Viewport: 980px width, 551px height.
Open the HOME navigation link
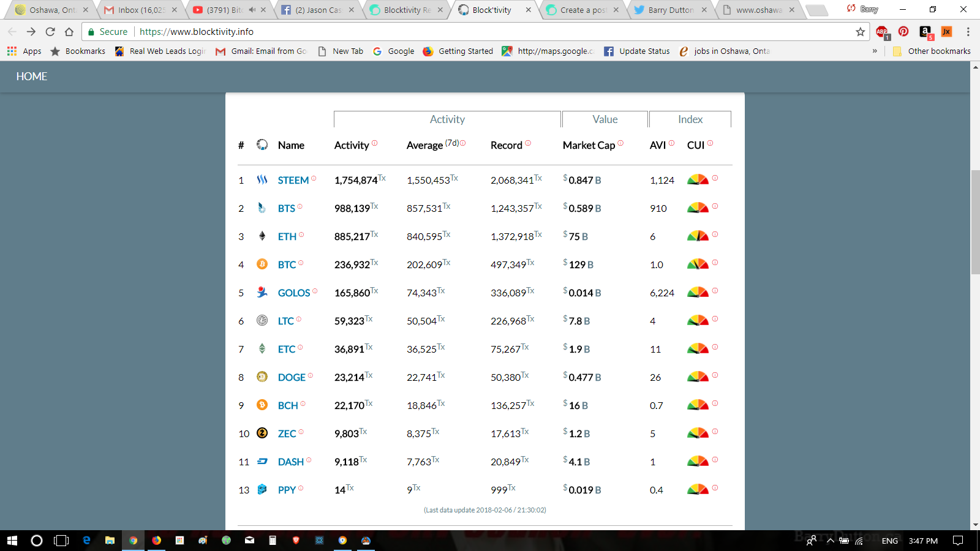tap(32, 77)
